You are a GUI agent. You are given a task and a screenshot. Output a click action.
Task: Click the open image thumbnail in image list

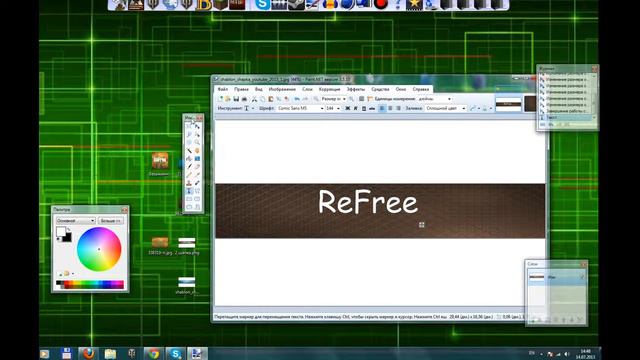click(508, 104)
